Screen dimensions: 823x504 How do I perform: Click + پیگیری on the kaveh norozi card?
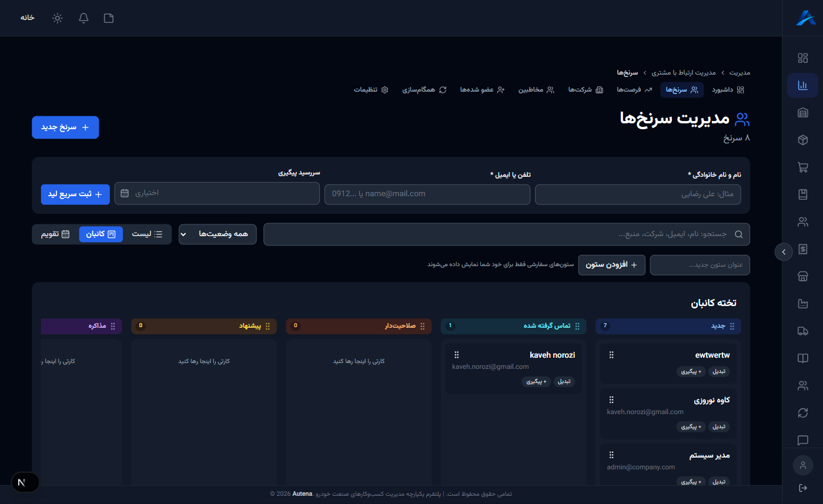click(x=537, y=382)
